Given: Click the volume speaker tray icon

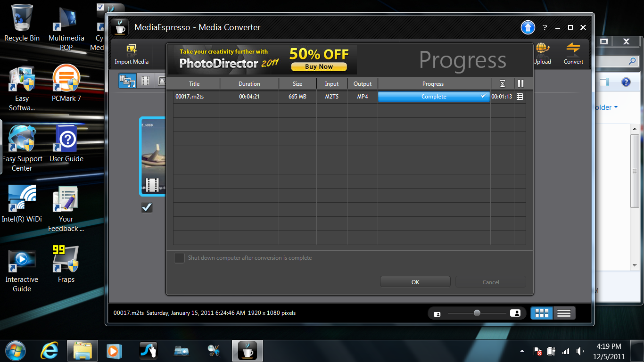Looking at the screenshot, I should 580,351.
